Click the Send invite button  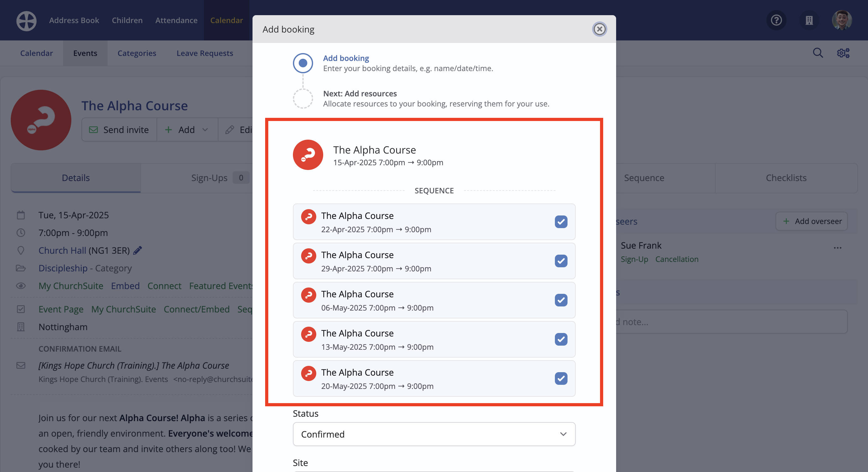(119, 130)
